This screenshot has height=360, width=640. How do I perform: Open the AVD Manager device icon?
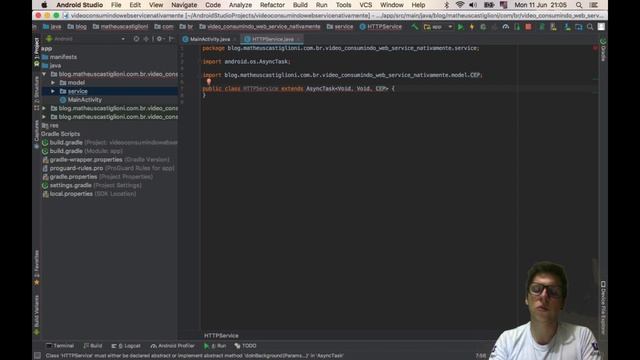pos(553,27)
